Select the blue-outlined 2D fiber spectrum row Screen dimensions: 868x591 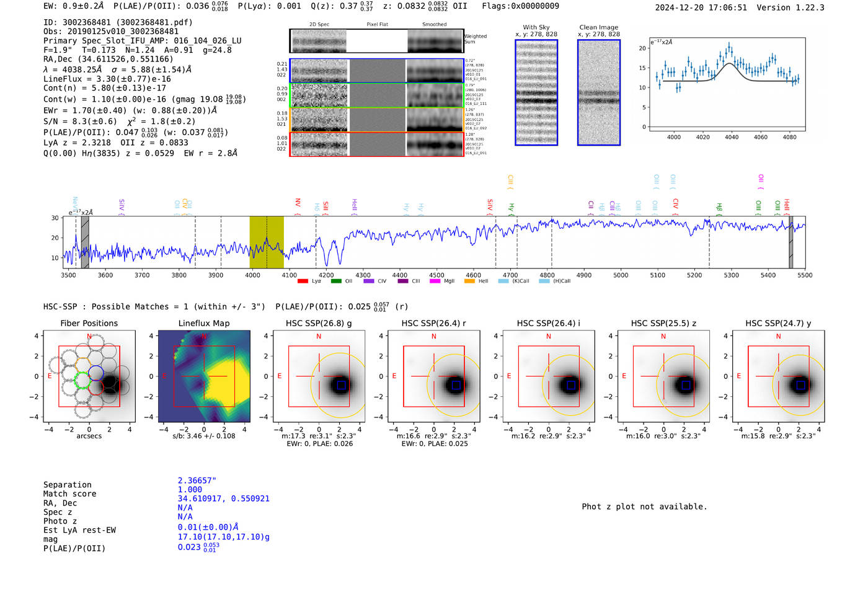tap(377, 71)
